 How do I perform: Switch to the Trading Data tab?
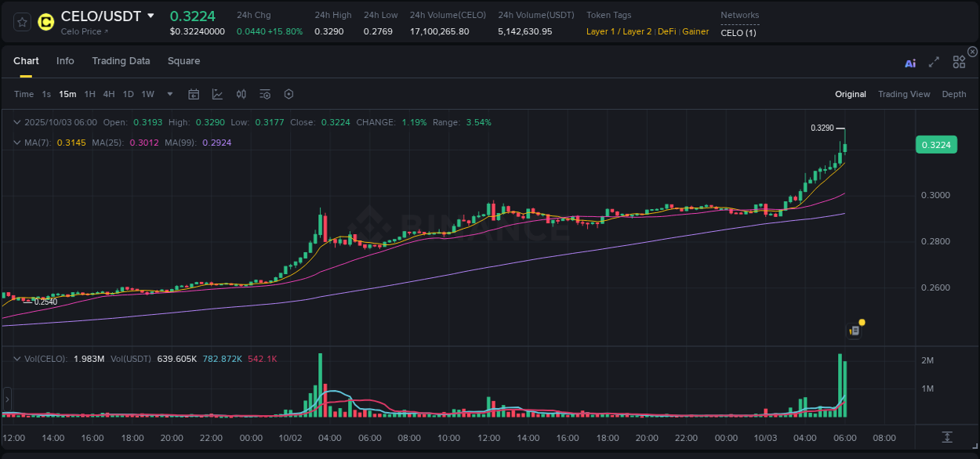pyautogui.click(x=121, y=61)
